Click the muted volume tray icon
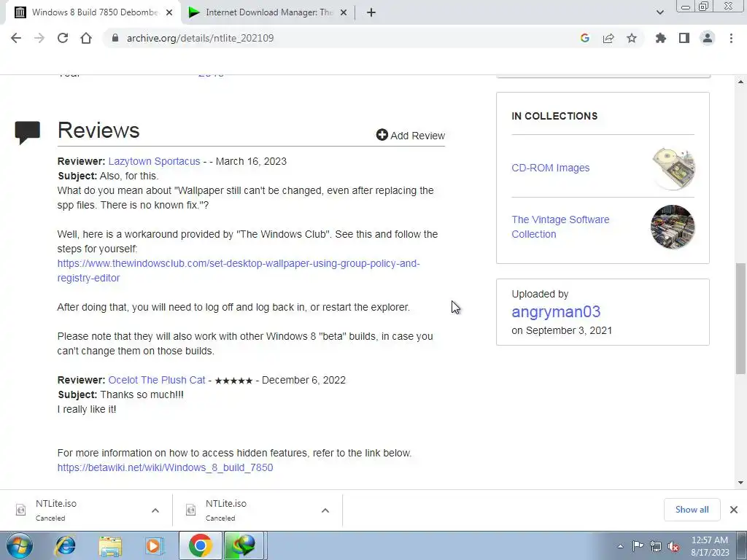747x560 pixels. point(673,546)
